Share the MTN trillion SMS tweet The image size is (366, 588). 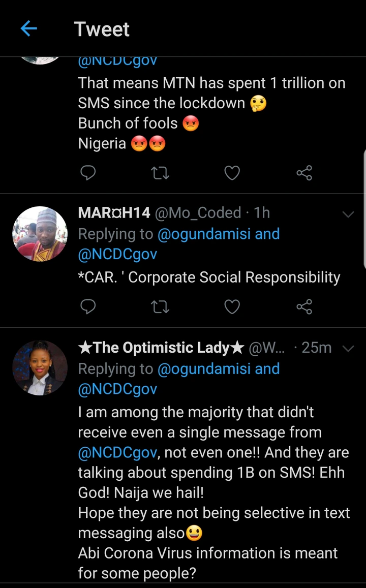(x=304, y=174)
